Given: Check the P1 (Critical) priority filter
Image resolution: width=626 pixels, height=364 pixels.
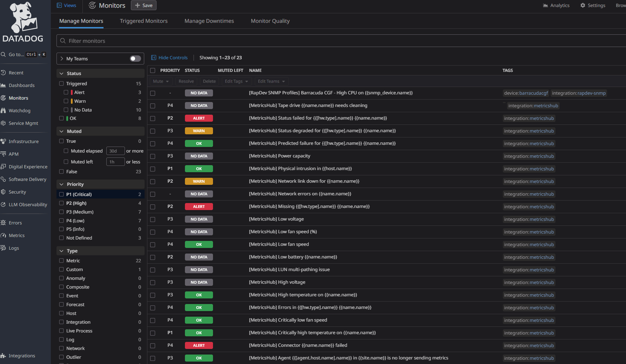Looking at the screenshot, I should coord(61,194).
